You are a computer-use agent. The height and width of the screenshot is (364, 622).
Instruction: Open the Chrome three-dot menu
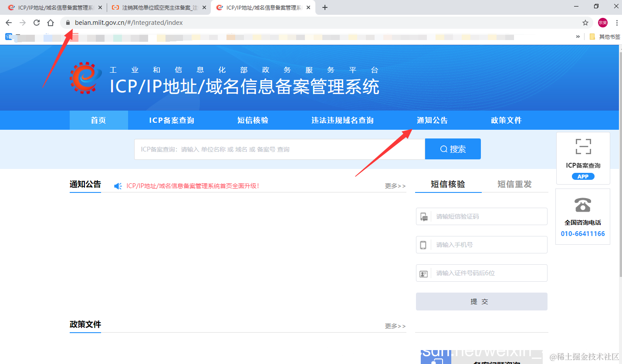click(617, 22)
